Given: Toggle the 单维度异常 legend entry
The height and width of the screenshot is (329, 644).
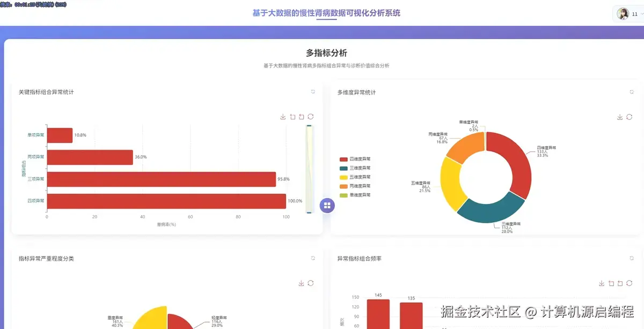Looking at the screenshot, I should point(355,195).
